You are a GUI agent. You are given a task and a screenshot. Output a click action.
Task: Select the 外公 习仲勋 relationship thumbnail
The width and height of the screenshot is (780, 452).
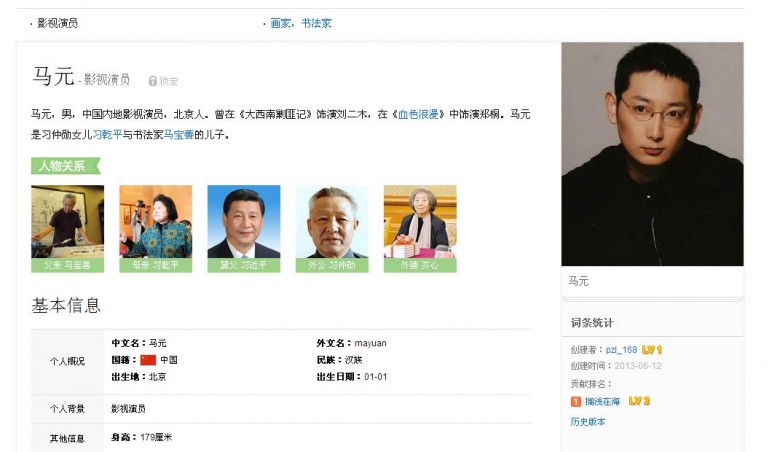332,229
